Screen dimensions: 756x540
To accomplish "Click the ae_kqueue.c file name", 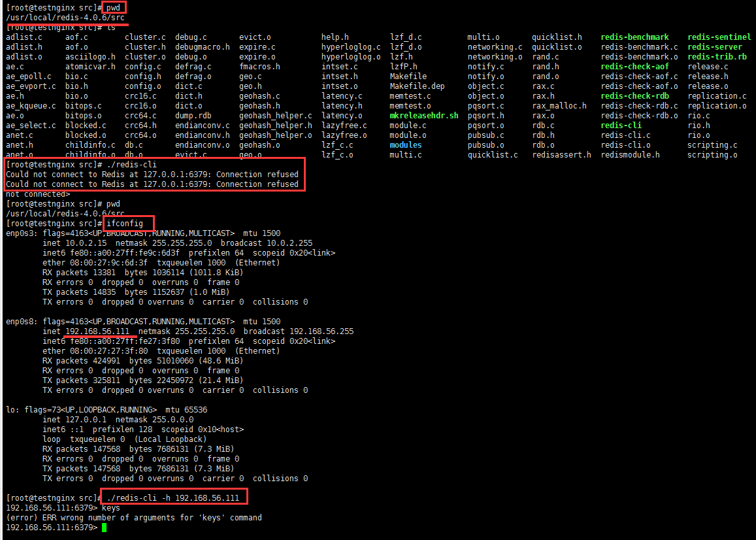I will point(31,106).
